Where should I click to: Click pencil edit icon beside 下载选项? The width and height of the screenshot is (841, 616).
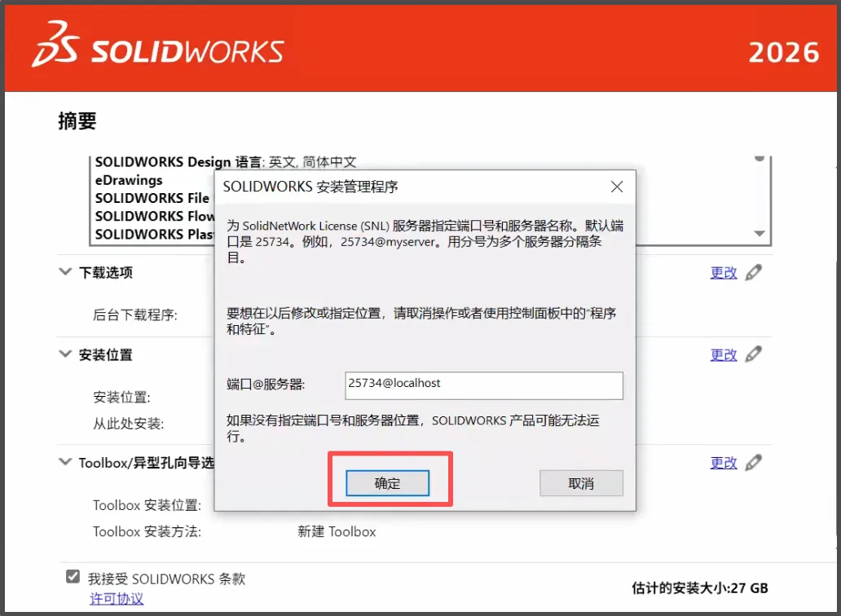tap(754, 272)
